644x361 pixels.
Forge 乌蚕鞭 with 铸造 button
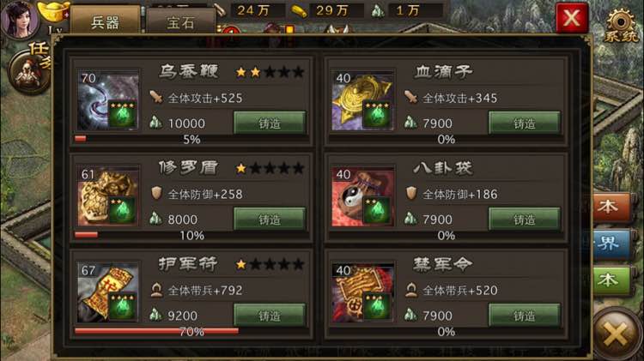[x=270, y=123]
